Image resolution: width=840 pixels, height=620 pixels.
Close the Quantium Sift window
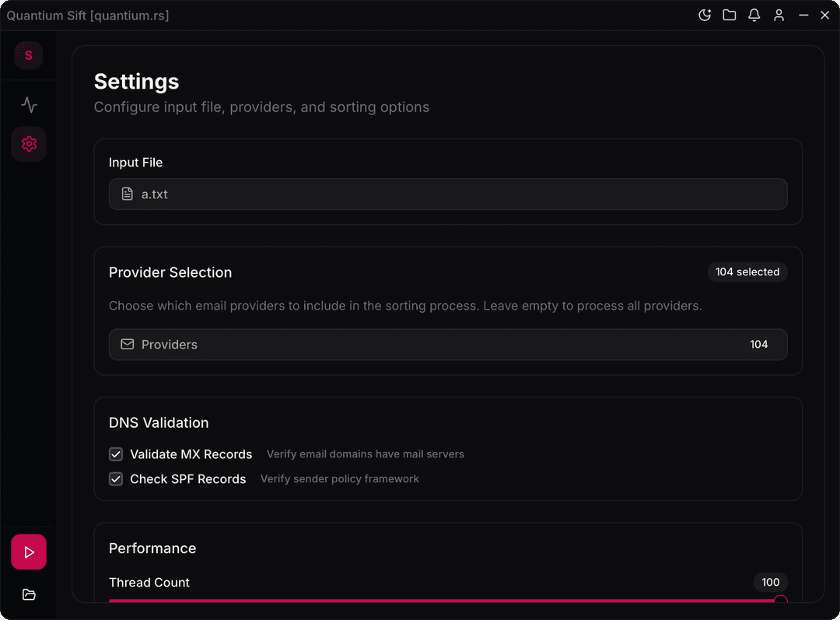(x=825, y=15)
